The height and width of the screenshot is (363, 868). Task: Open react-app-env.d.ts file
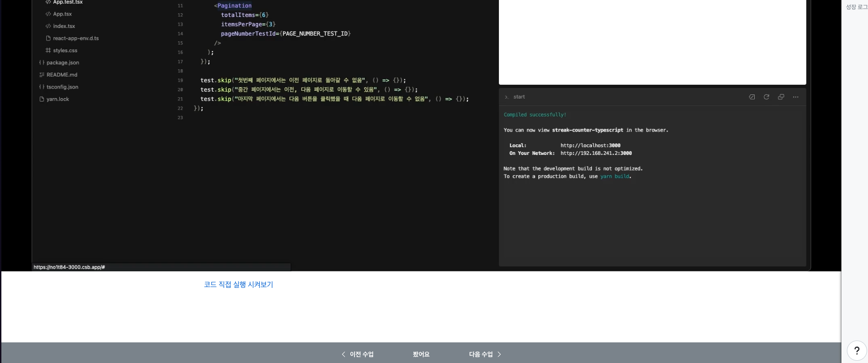76,38
